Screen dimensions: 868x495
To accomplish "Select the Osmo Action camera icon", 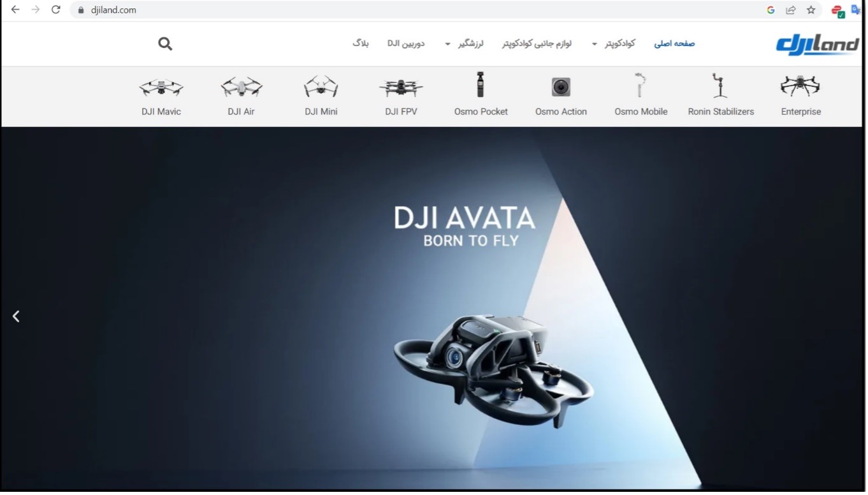I will 561,87.
